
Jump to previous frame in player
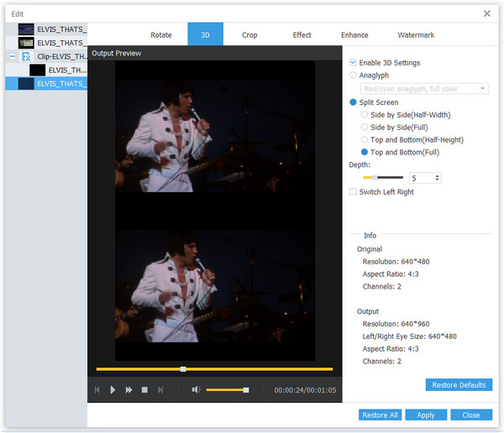click(x=97, y=390)
